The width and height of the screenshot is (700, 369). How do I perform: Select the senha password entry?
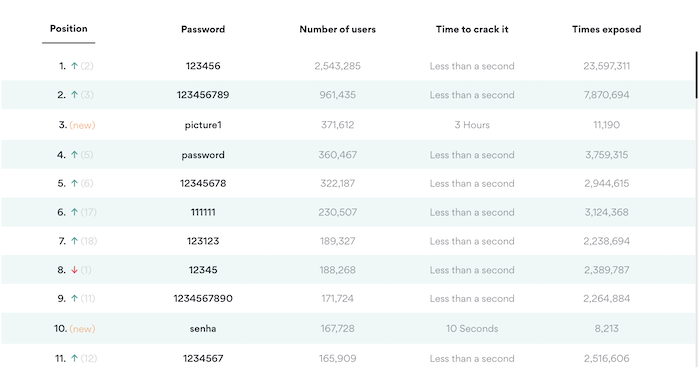[203, 329]
